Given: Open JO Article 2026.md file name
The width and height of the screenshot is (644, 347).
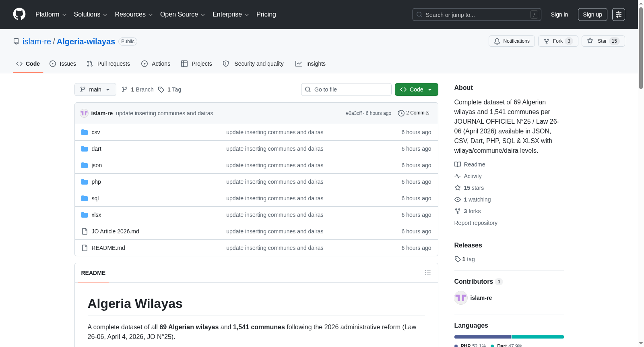Looking at the screenshot, I should 116,231.
